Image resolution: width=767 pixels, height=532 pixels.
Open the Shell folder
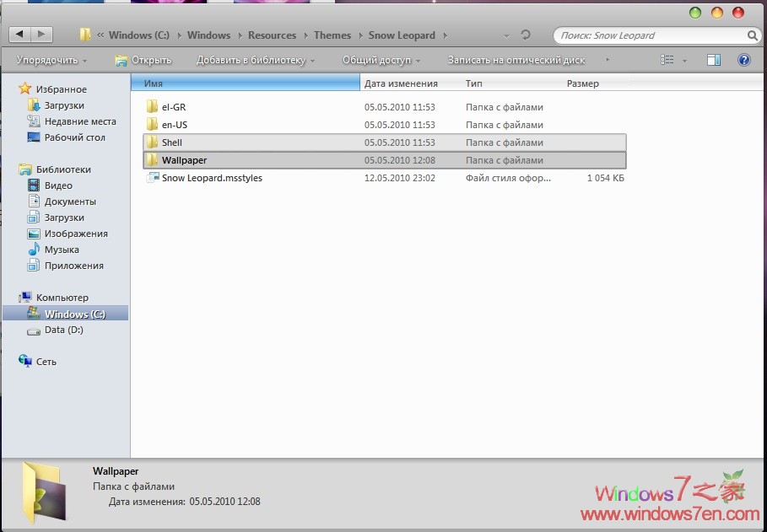coord(172,142)
